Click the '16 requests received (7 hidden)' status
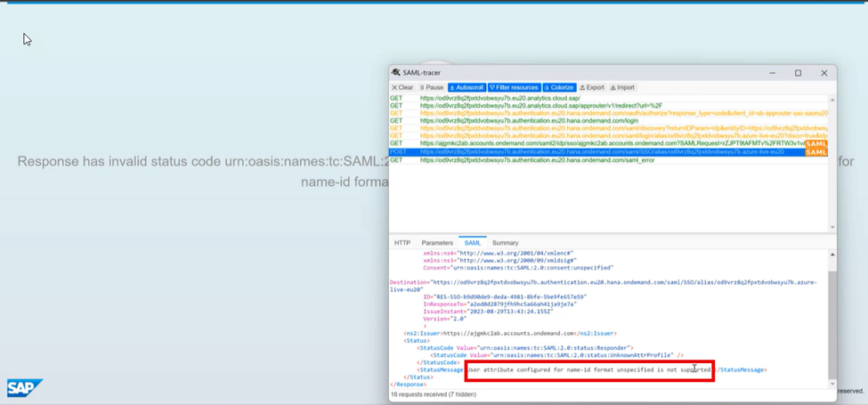 433,394
